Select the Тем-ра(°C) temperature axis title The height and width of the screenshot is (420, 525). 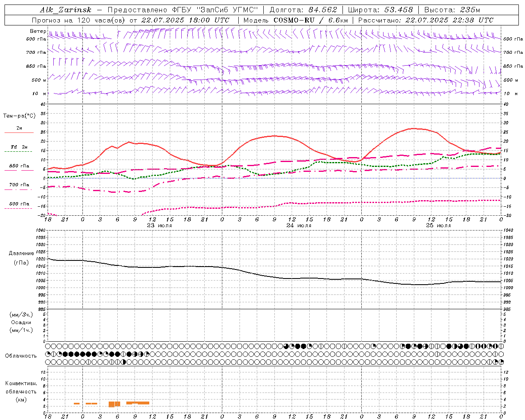tap(19, 116)
